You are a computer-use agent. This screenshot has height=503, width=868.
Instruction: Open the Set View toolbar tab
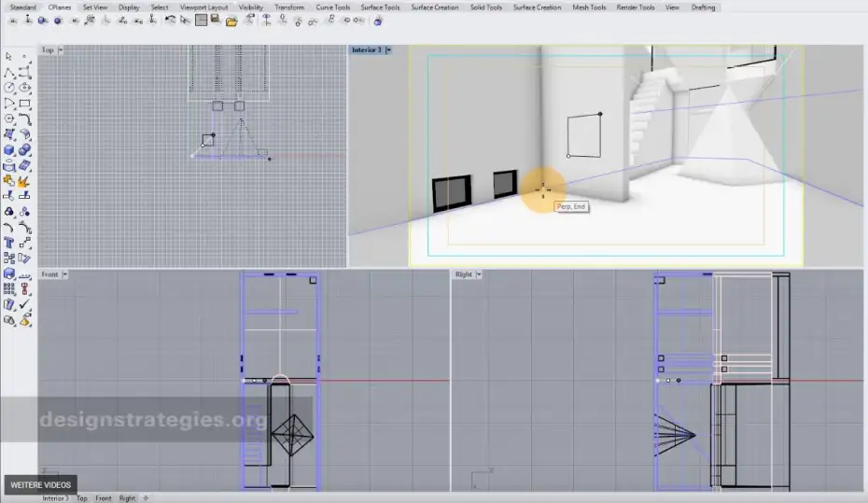95,7
